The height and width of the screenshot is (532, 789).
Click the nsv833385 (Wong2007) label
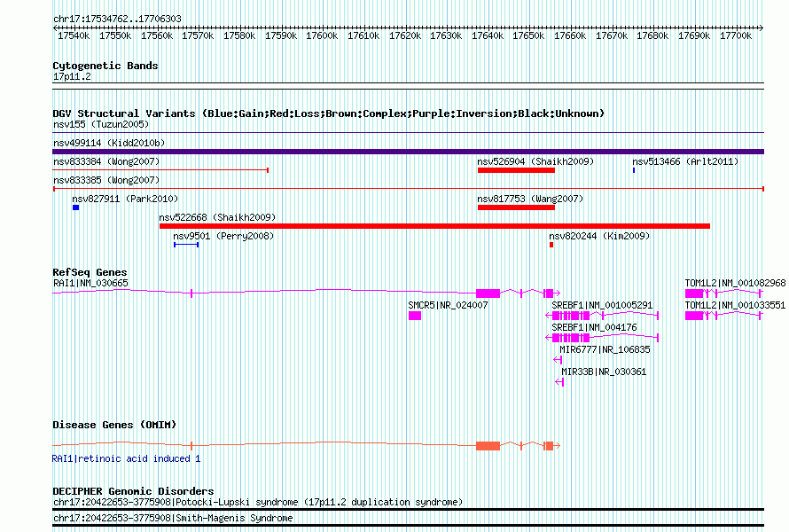[x=106, y=180]
